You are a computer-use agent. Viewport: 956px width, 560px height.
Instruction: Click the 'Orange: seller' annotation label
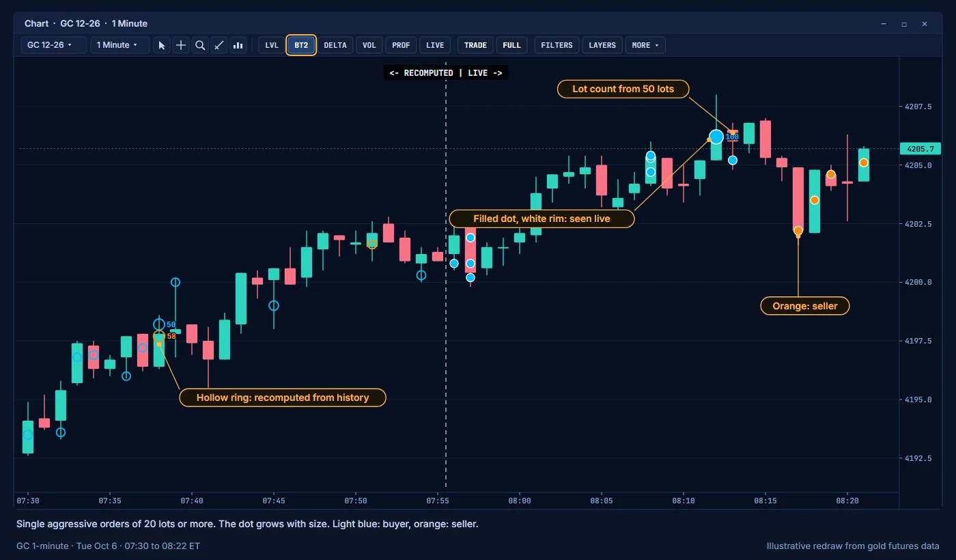pyautogui.click(x=805, y=306)
